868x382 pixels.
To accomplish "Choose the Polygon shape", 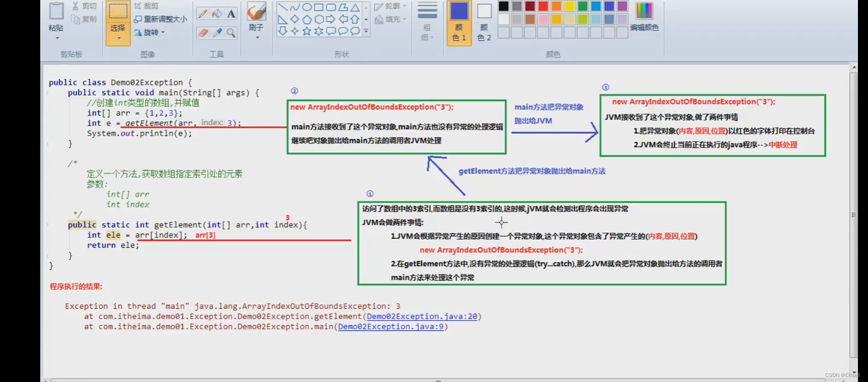I will (x=343, y=7).
